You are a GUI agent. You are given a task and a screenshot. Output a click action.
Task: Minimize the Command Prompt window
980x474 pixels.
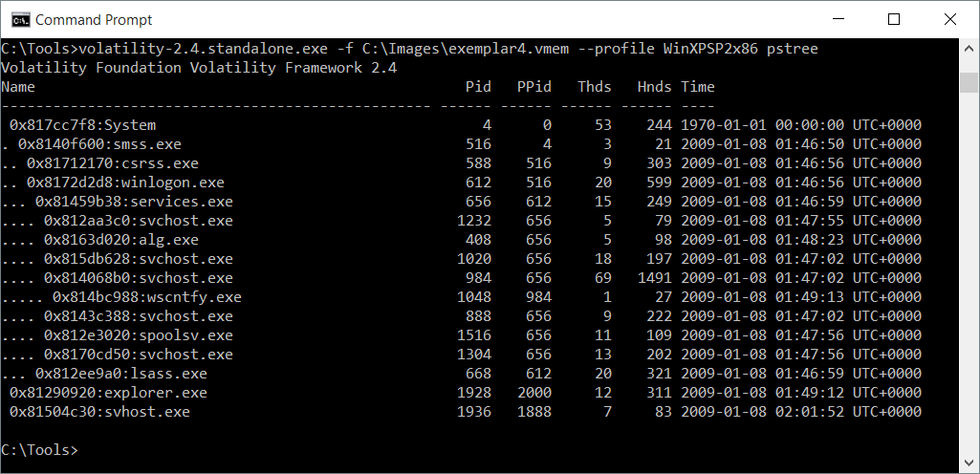point(838,19)
